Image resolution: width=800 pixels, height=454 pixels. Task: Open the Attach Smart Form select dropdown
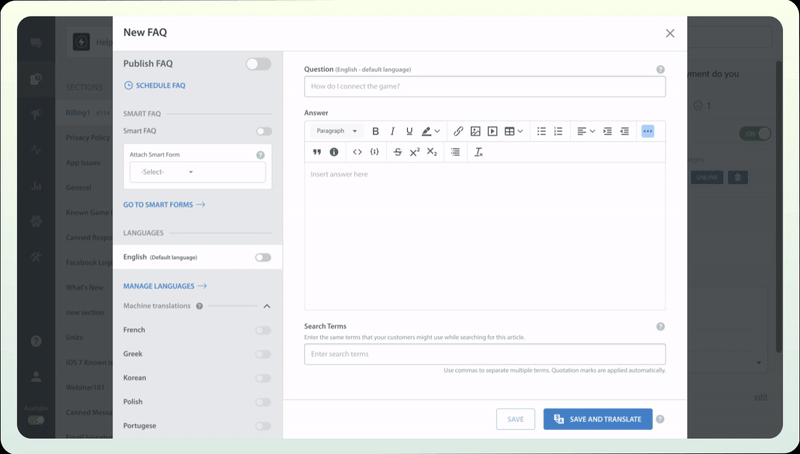point(198,172)
